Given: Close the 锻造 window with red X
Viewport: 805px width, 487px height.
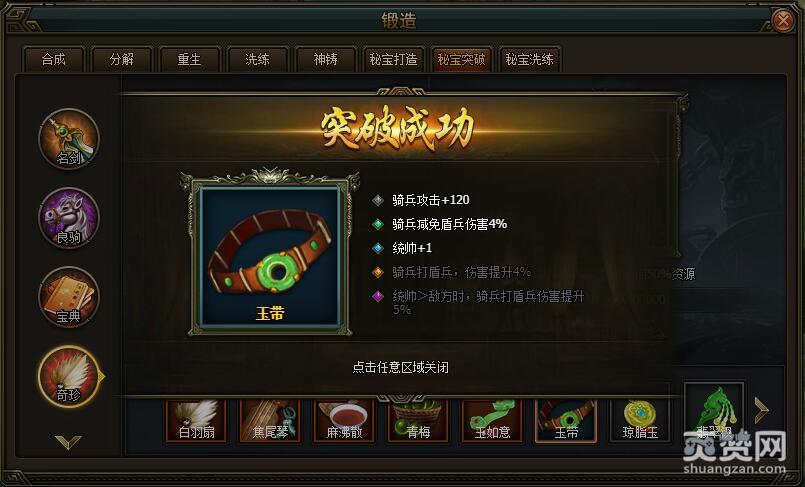Looking at the screenshot, I should [783, 21].
